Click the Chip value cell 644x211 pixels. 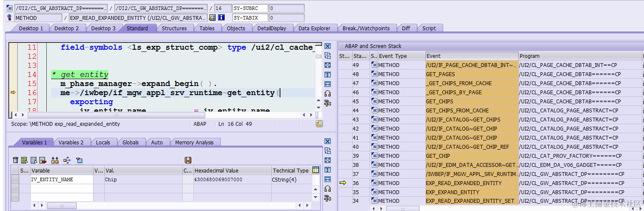[143, 179]
